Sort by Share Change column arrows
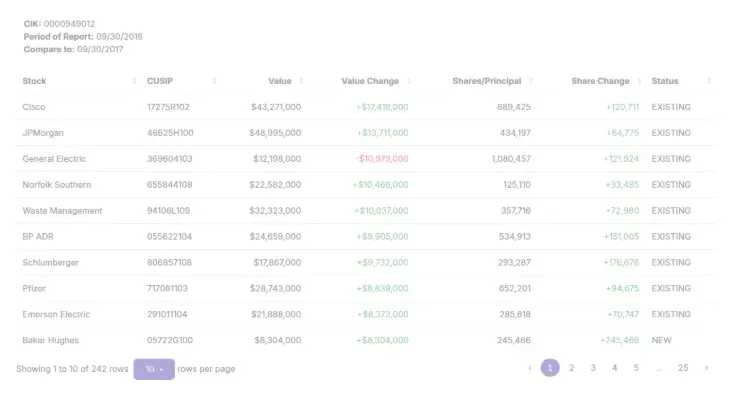 [x=639, y=81]
